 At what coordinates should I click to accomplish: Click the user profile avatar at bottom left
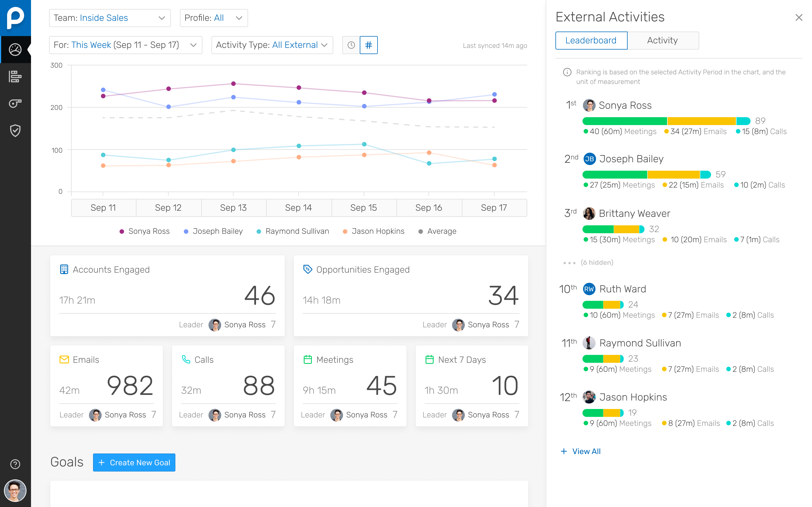(x=15, y=491)
